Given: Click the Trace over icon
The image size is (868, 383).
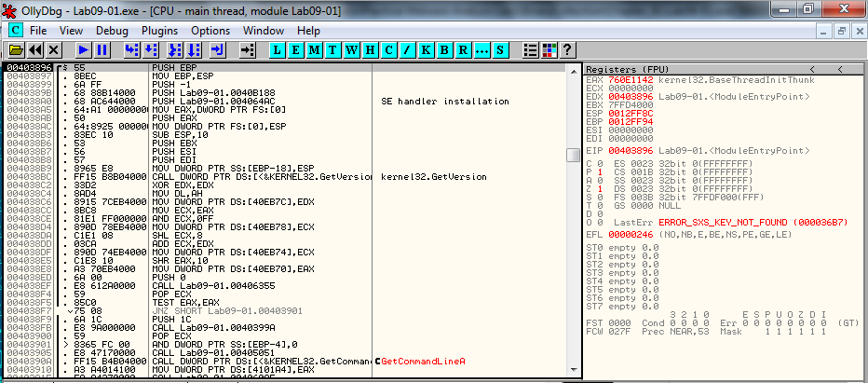Looking at the screenshot, I should coord(193,50).
